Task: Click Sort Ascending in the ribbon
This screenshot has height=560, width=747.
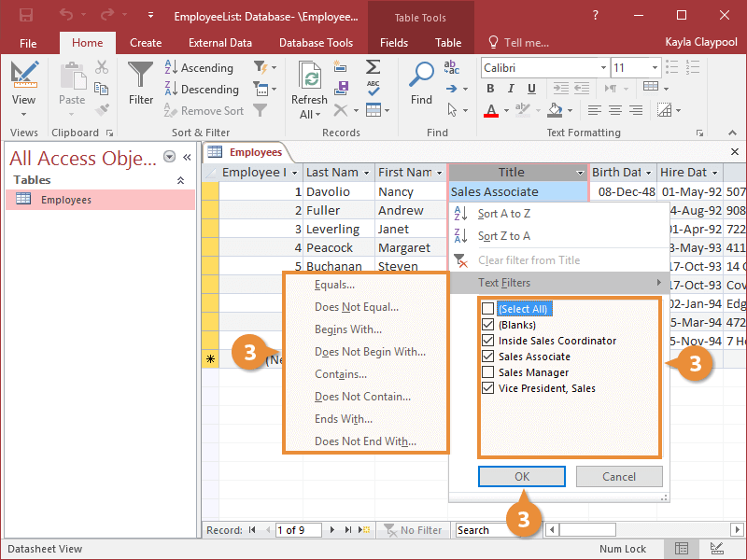Action: [199, 68]
